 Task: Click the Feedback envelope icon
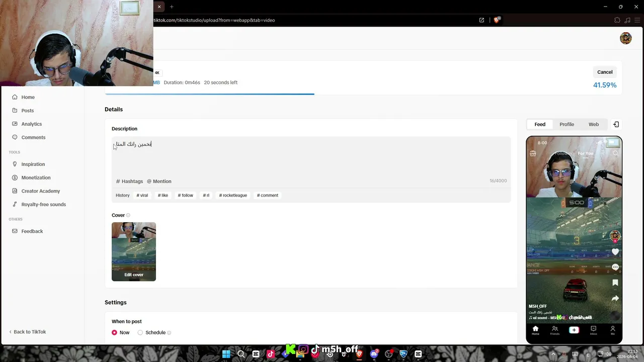(x=15, y=231)
